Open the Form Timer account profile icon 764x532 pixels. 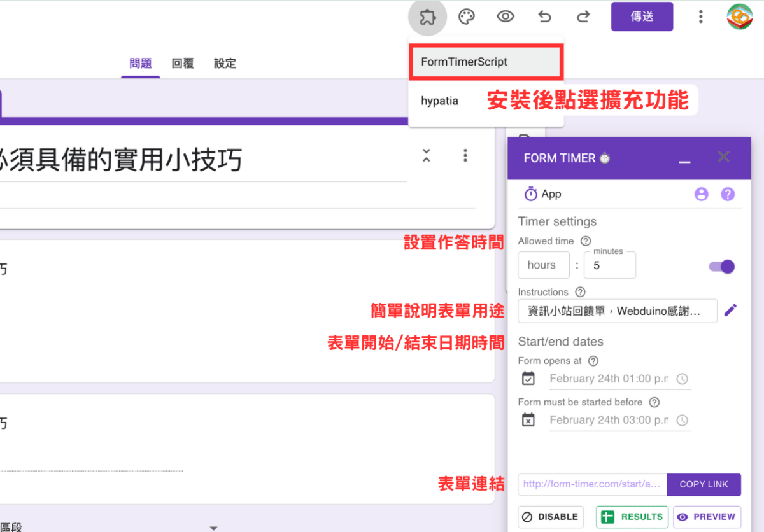pyautogui.click(x=702, y=194)
